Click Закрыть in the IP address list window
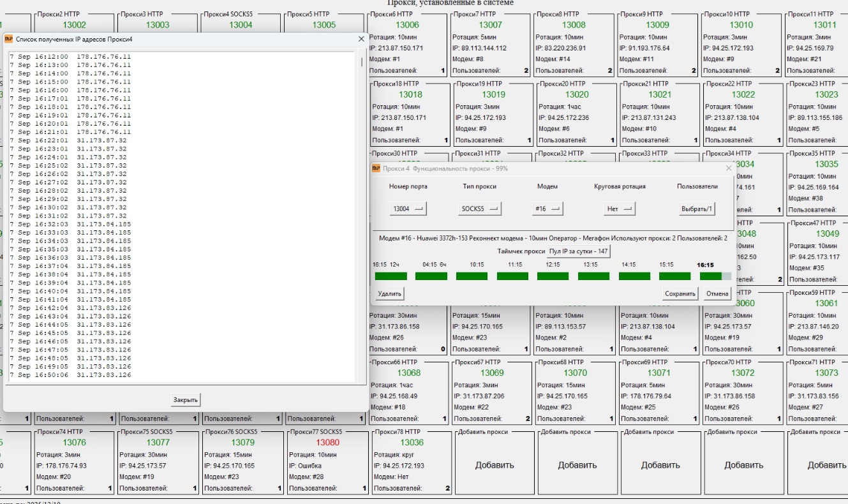Viewport: 848px width, 504px height. point(186,400)
